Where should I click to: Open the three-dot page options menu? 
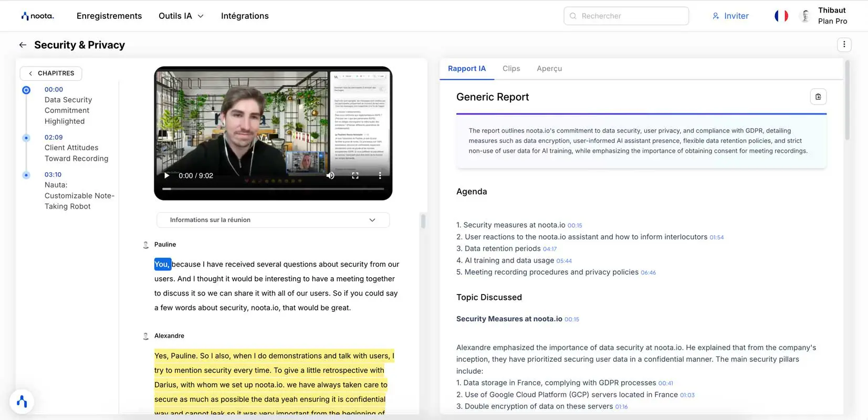[x=844, y=45]
